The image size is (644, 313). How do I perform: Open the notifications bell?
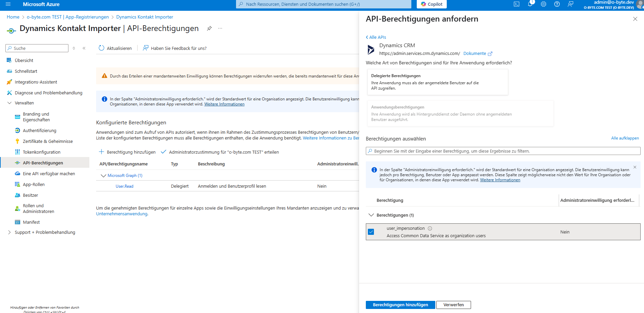click(x=530, y=4)
